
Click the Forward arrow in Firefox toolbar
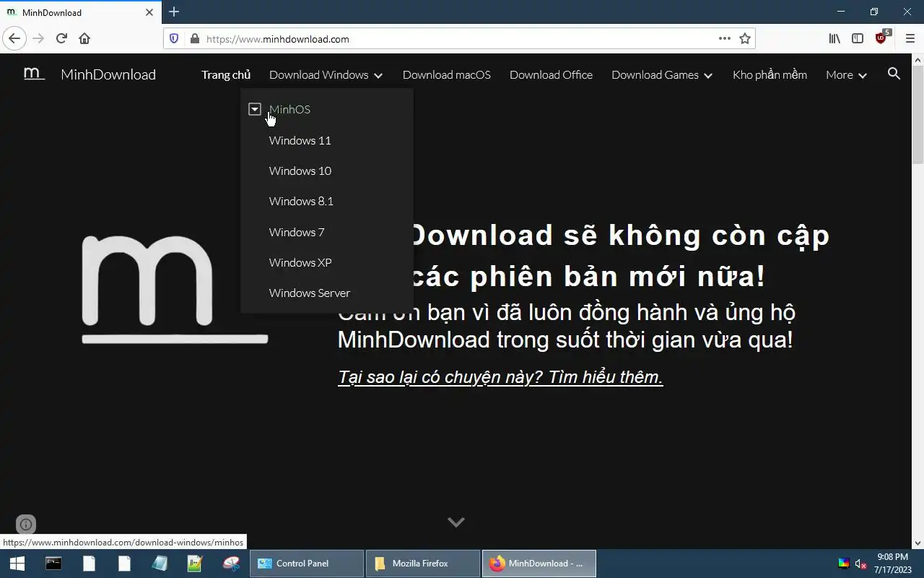(38, 38)
